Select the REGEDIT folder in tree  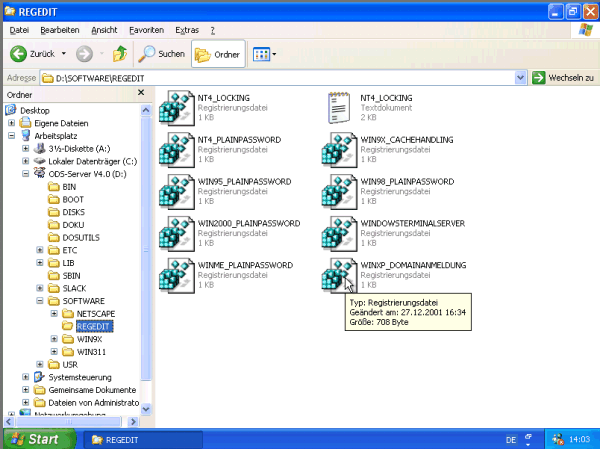point(93,326)
